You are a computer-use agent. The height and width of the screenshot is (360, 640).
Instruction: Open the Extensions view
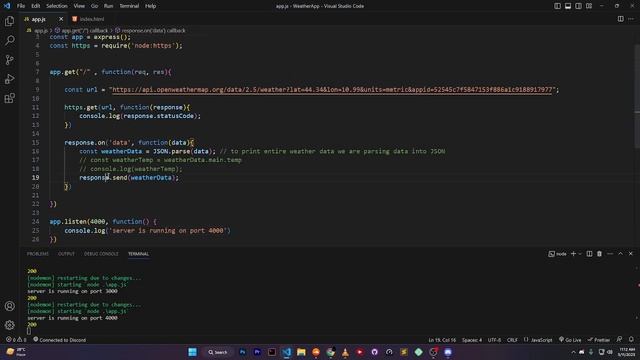click(9, 98)
